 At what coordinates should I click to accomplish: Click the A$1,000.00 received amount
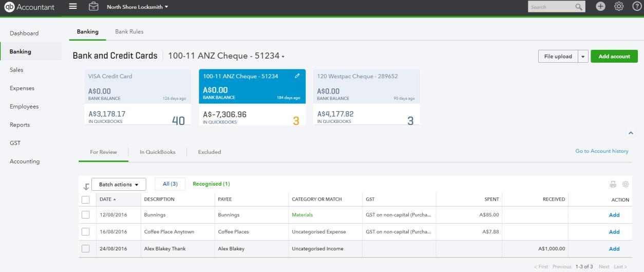click(552, 249)
